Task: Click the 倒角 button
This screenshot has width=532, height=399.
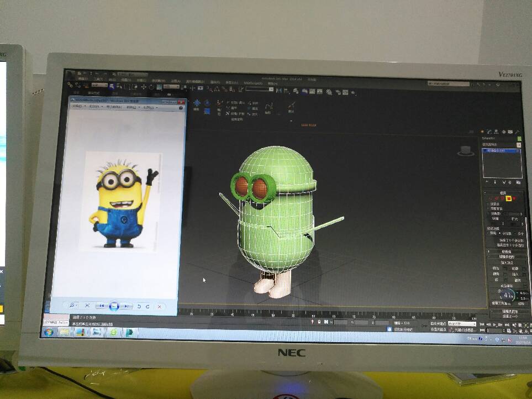Action: (x=496, y=274)
